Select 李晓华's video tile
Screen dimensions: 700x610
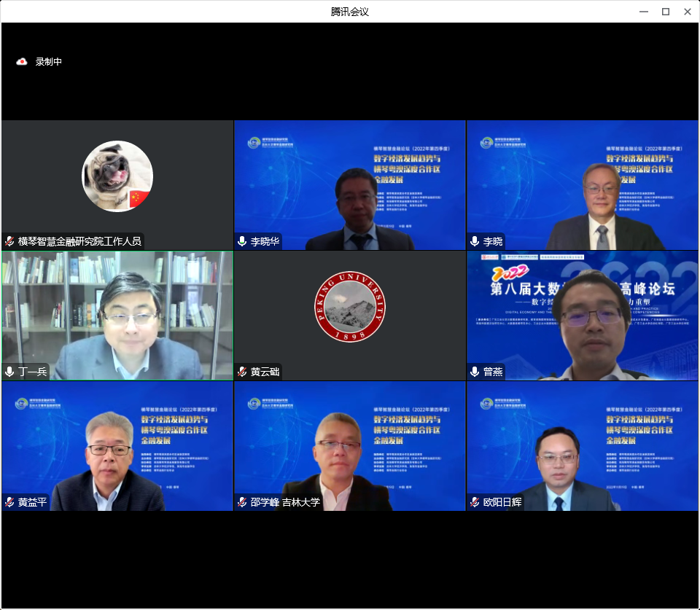coord(350,185)
